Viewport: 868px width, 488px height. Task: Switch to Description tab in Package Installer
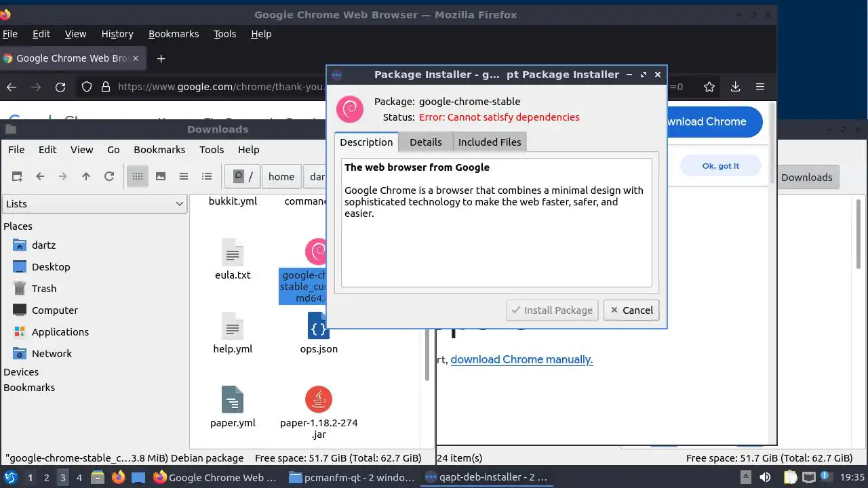click(x=366, y=142)
